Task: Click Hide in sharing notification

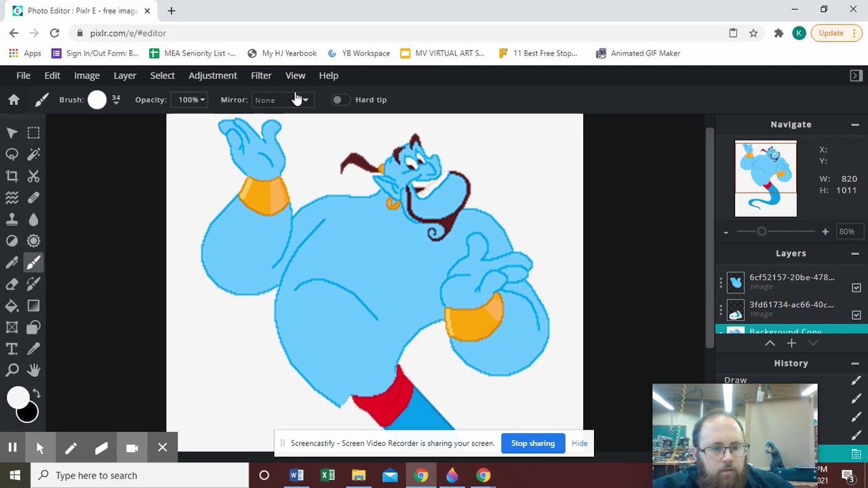Action: click(579, 443)
